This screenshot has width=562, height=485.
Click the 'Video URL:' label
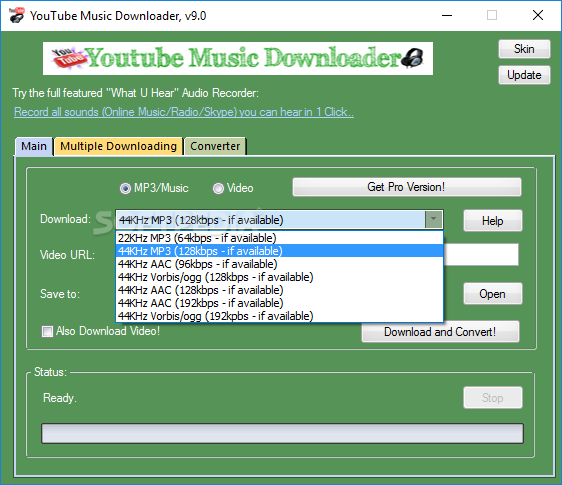coord(67,255)
